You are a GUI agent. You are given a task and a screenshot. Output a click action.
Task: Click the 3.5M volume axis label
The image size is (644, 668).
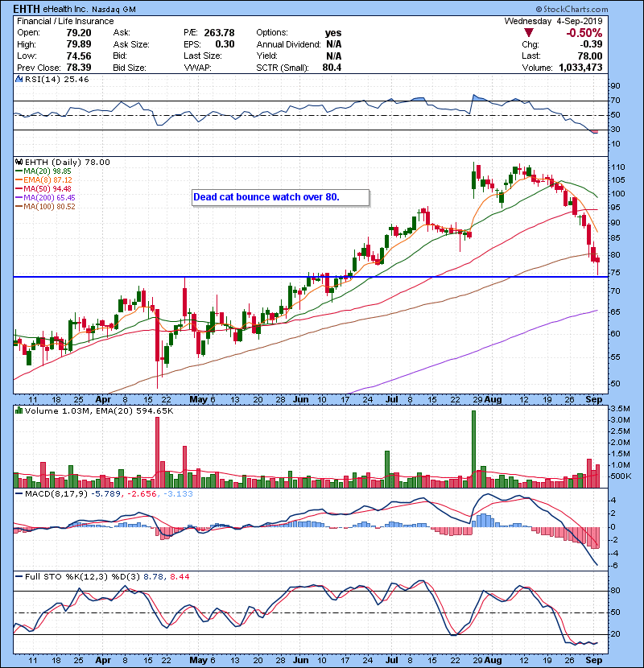(620, 409)
